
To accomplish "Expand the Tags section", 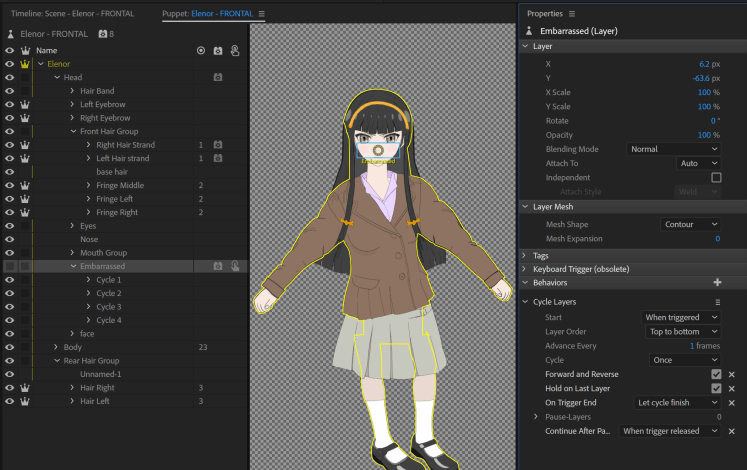I will 526,255.
